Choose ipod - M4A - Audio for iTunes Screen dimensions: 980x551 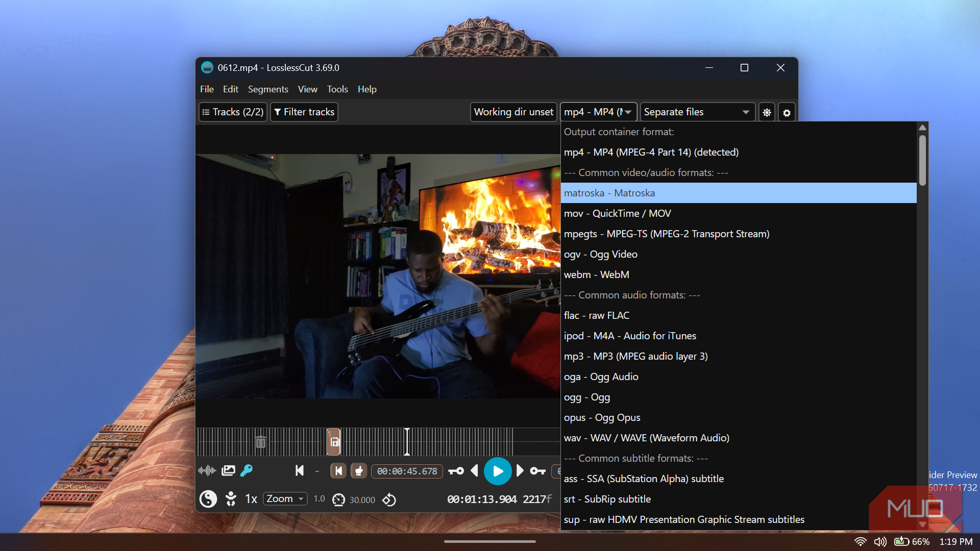click(x=739, y=336)
